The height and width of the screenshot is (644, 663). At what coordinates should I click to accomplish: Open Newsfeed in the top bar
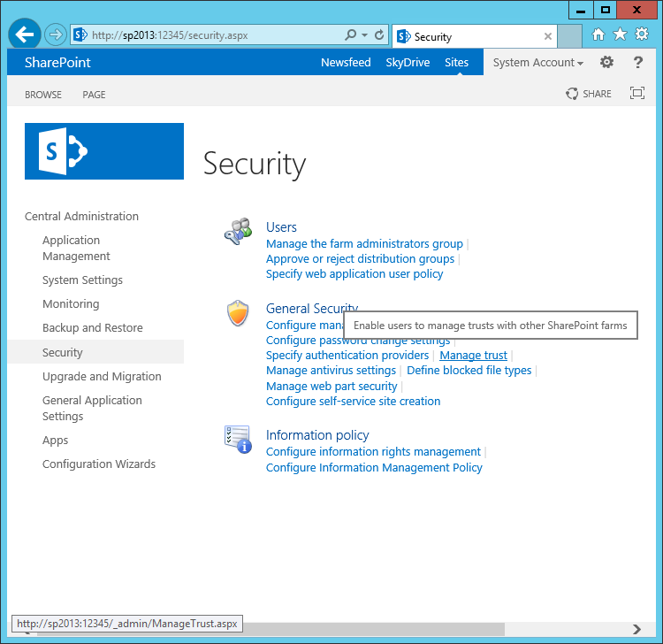346,62
